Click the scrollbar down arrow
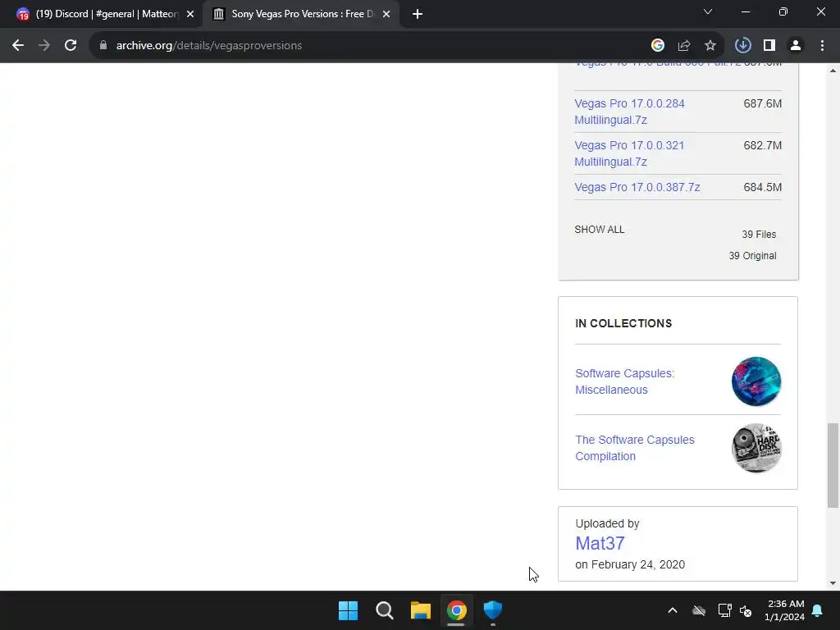 833,583
